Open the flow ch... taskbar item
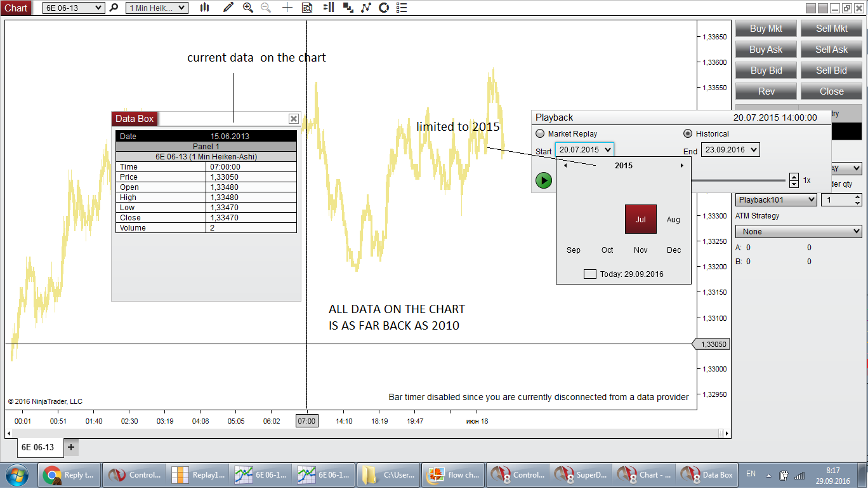868x489 pixels. (x=453, y=474)
